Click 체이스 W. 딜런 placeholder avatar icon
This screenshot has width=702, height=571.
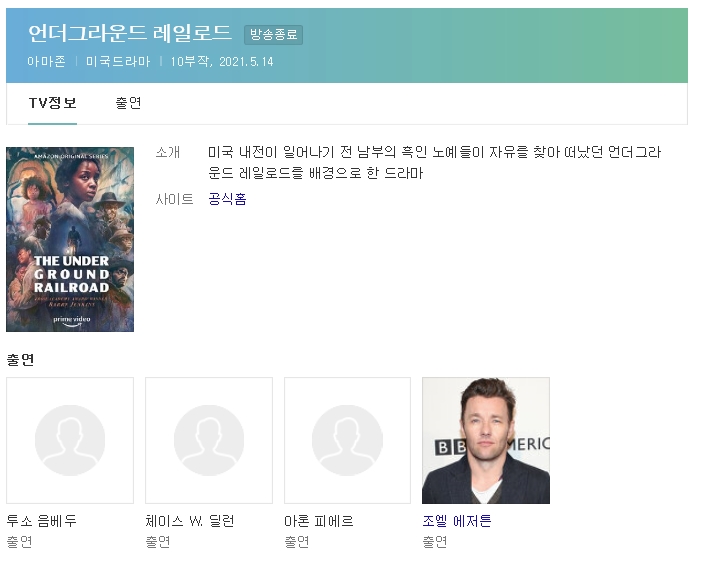(209, 440)
